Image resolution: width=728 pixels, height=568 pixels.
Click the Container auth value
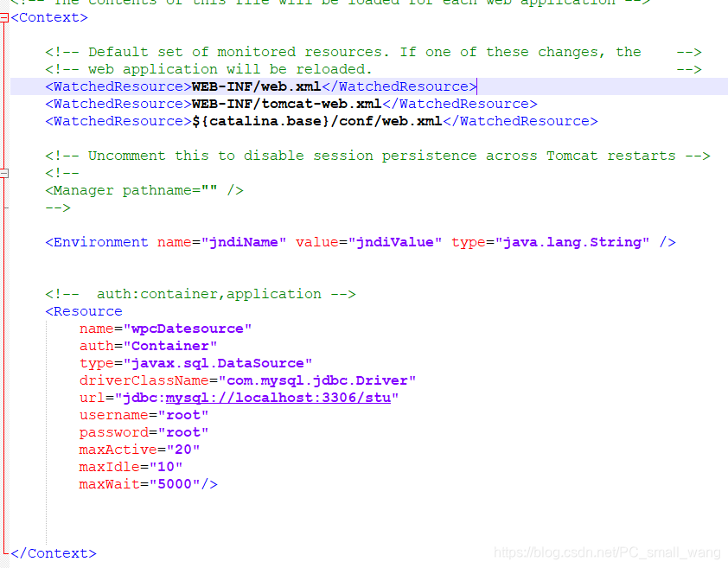pos(170,346)
